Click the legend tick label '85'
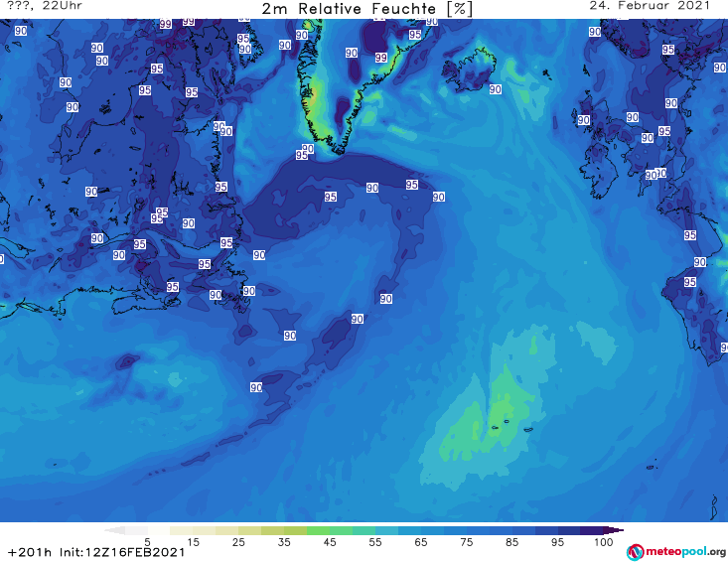This screenshot has width=728, height=562. (511, 542)
